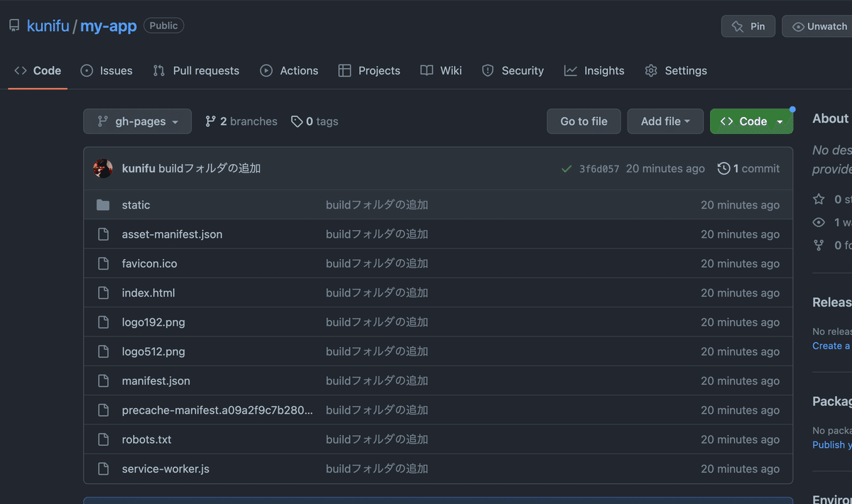The image size is (852, 504).
Task: Click the repository book icon beside kunifu
Action: [14, 26]
